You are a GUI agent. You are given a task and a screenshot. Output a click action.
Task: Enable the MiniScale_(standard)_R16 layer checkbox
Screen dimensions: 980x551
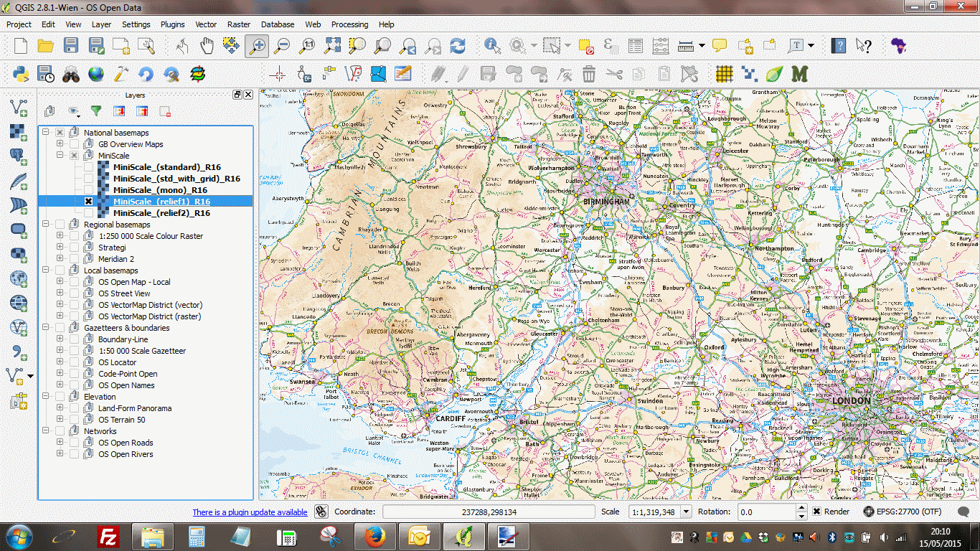(88, 167)
